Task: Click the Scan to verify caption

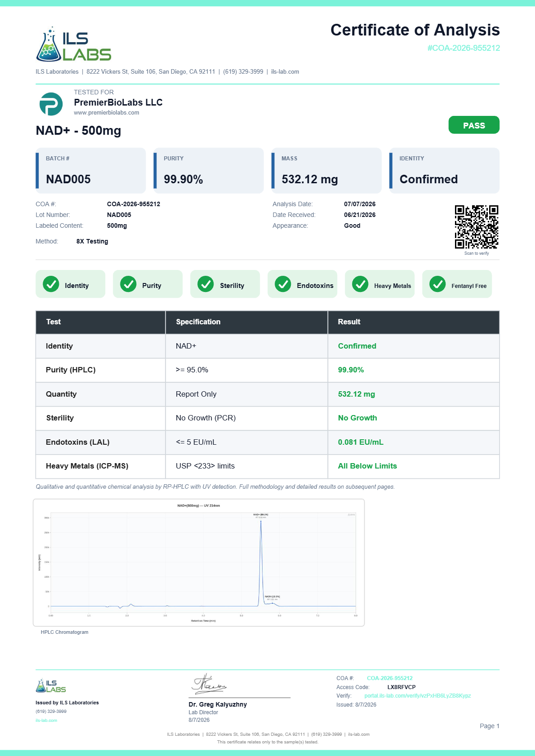Action: (x=477, y=253)
